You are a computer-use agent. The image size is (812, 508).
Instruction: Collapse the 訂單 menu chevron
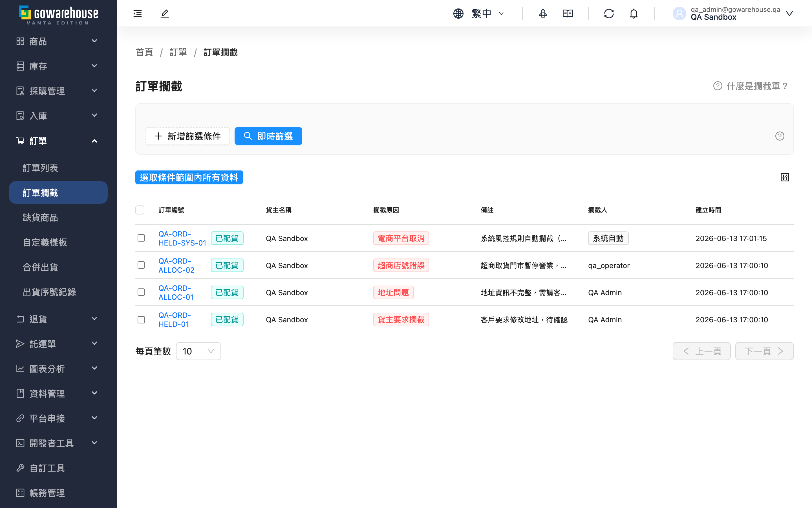95,141
